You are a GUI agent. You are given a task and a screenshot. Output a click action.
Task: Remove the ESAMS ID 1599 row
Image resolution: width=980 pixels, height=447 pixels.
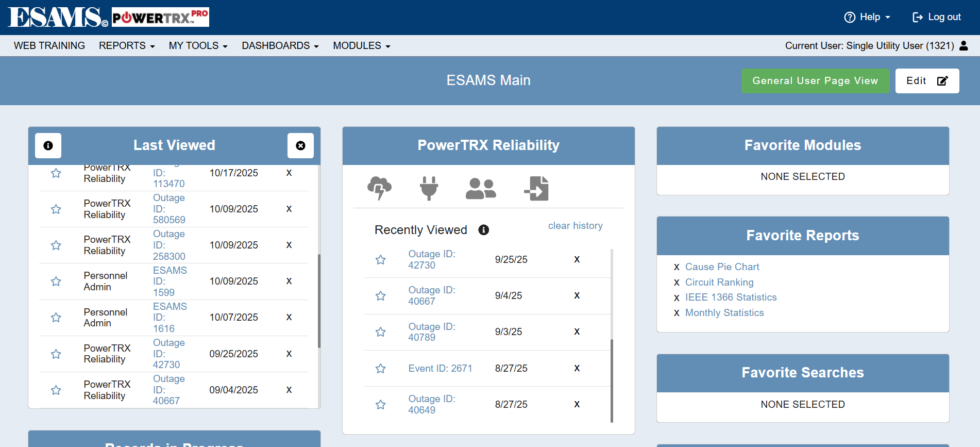point(289,281)
